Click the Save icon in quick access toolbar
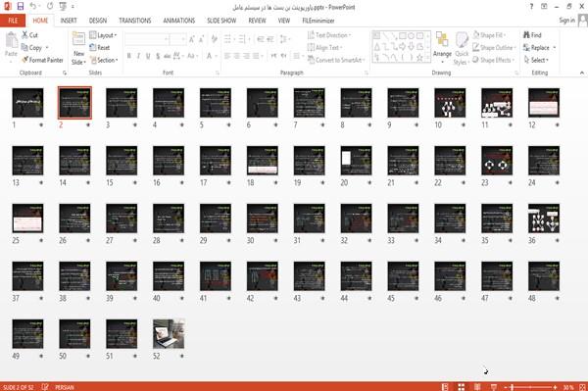Image resolution: width=588 pixels, height=391 pixels. 21,7
